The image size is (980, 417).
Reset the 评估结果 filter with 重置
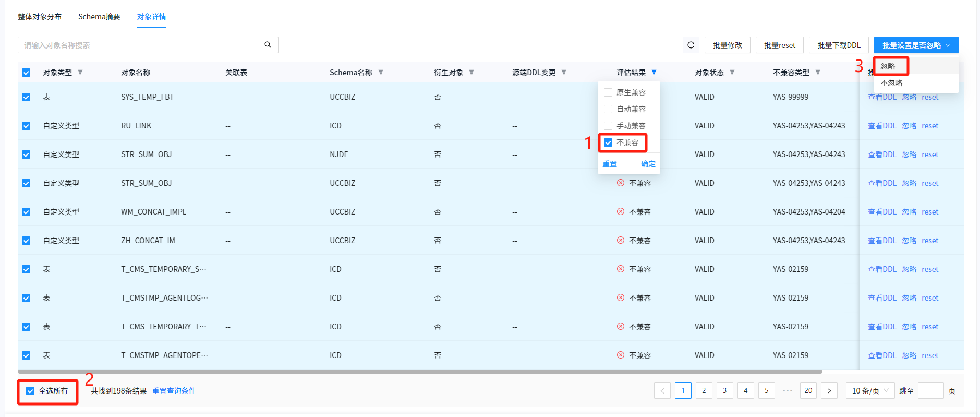point(610,164)
